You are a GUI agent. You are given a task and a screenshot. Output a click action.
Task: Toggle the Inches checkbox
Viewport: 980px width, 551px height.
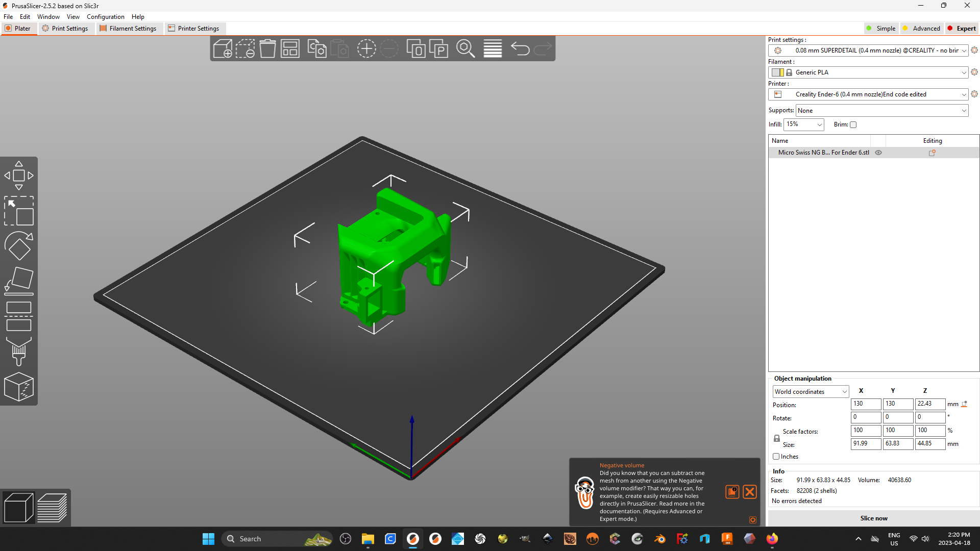pos(776,457)
